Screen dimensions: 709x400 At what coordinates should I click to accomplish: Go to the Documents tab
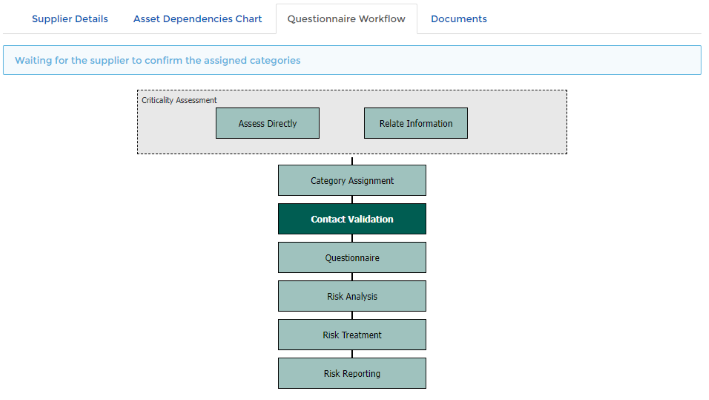pos(458,19)
